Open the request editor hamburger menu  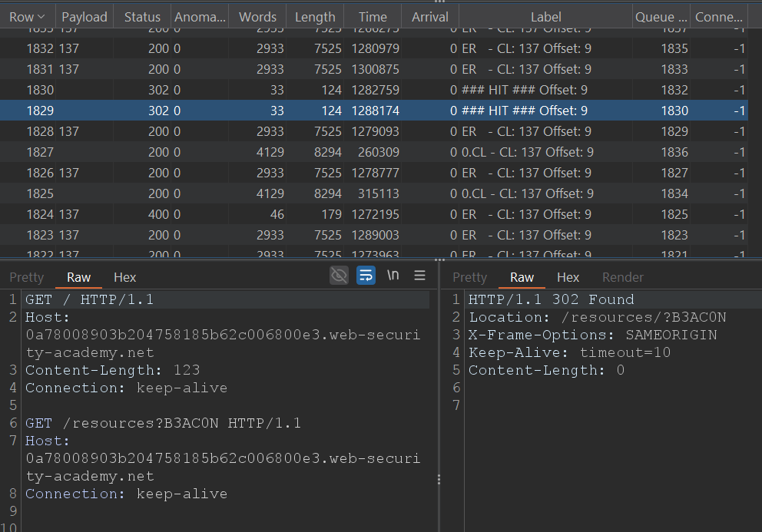419,276
